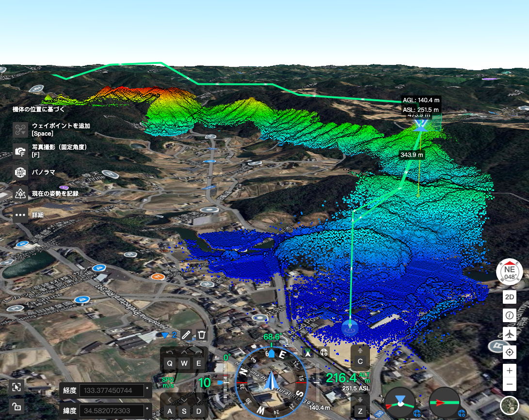Click the fixed-angle photo camera icon
The width and height of the screenshot is (529, 420).
20,151
